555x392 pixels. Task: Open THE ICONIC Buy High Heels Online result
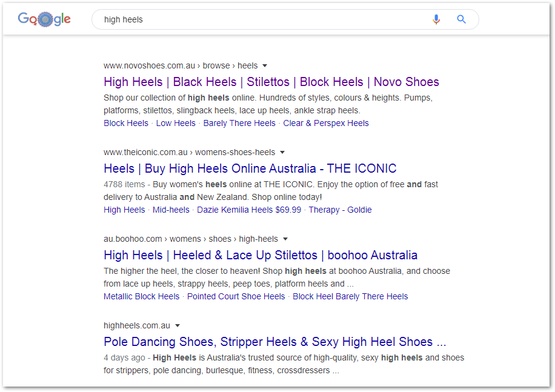point(250,168)
